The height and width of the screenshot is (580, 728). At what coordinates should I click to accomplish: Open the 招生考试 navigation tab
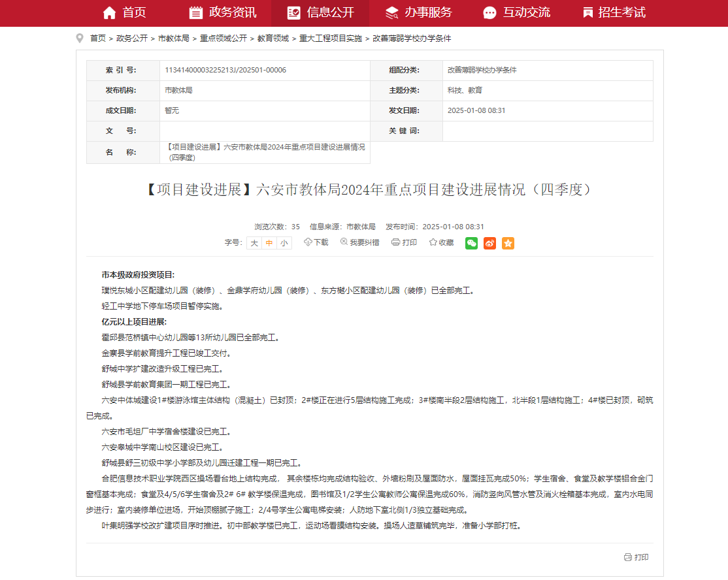pos(614,12)
